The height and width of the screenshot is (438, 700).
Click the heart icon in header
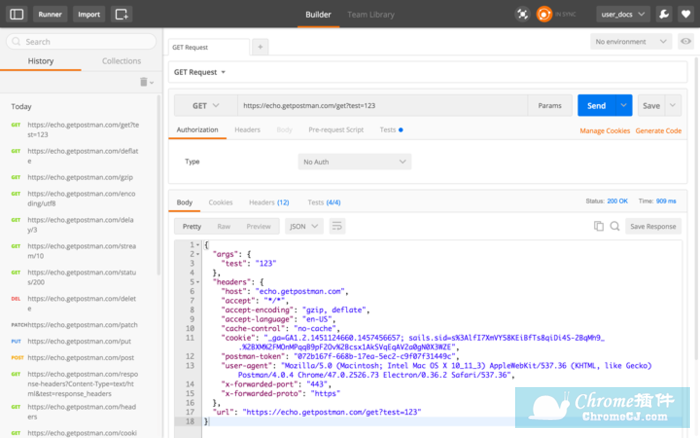point(686,14)
